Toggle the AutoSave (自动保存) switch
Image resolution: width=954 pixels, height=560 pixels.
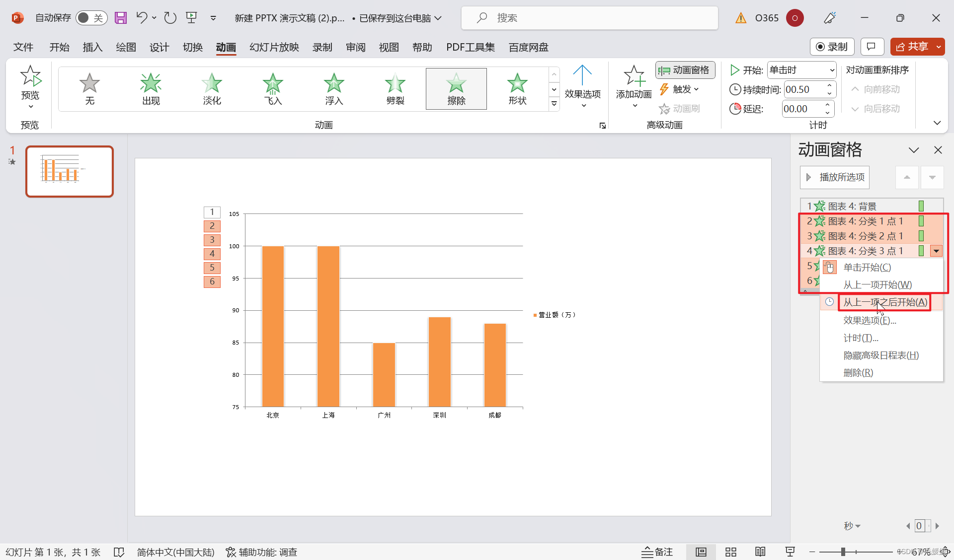pyautogui.click(x=91, y=18)
